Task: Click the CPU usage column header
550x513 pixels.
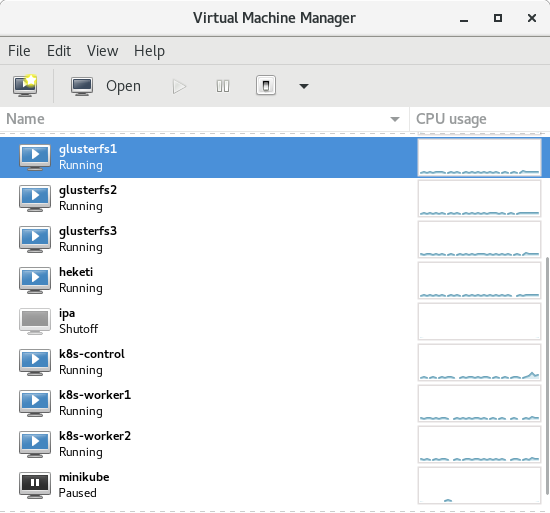Action: [479, 119]
